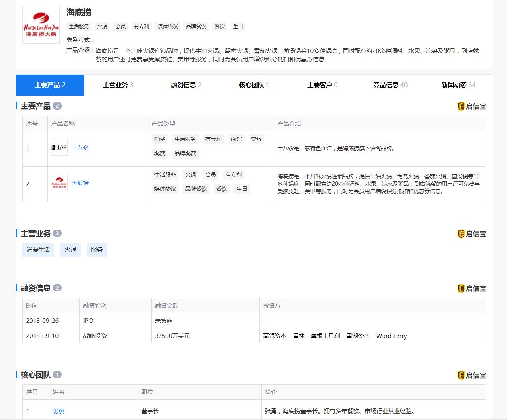The height and width of the screenshot is (420, 507).
Task: Click 十八余 product description text
Action: (336, 148)
